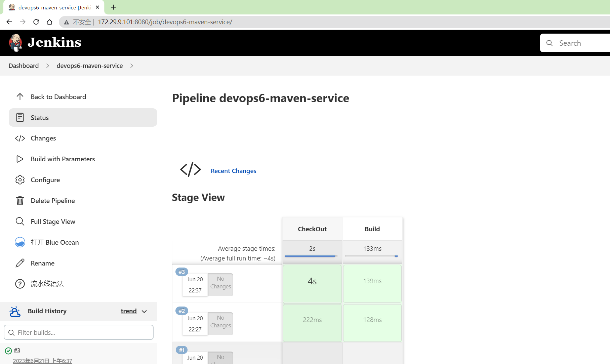This screenshot has width=610, height=364.
Task: Click the Configure gear icon
Action: tap(20, 180)
